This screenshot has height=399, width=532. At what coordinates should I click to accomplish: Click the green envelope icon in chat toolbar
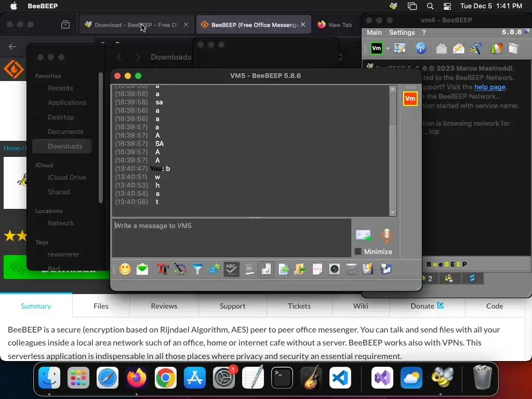[x=142, y=270]
